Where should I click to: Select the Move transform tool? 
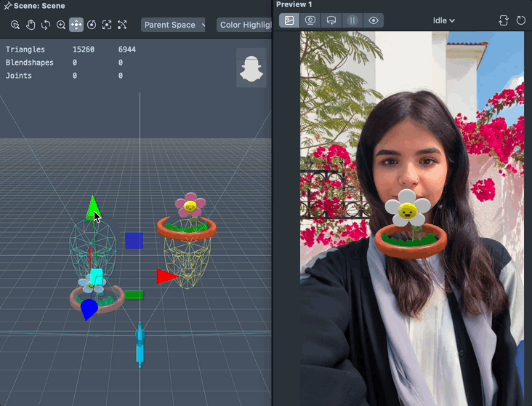76,25
